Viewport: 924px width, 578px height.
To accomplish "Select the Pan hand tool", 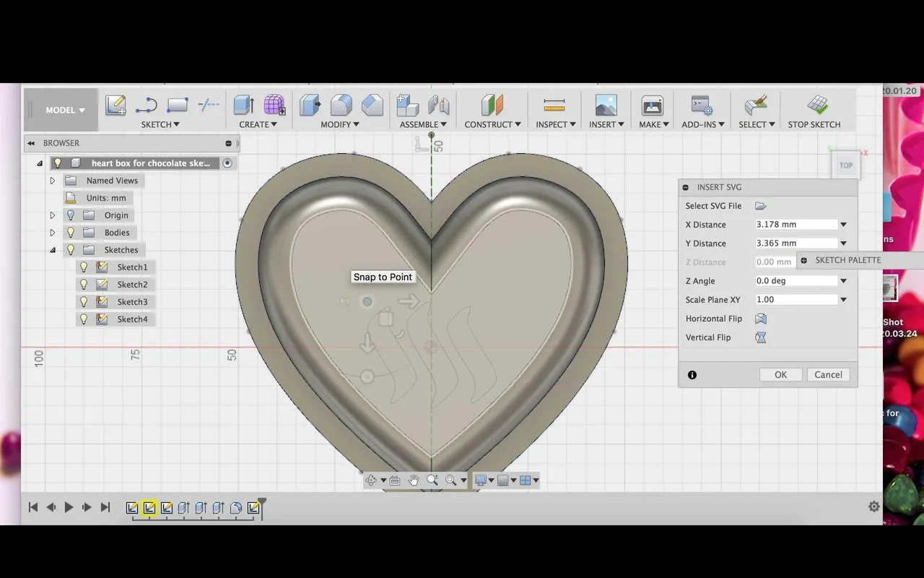I will pos(414,480).
